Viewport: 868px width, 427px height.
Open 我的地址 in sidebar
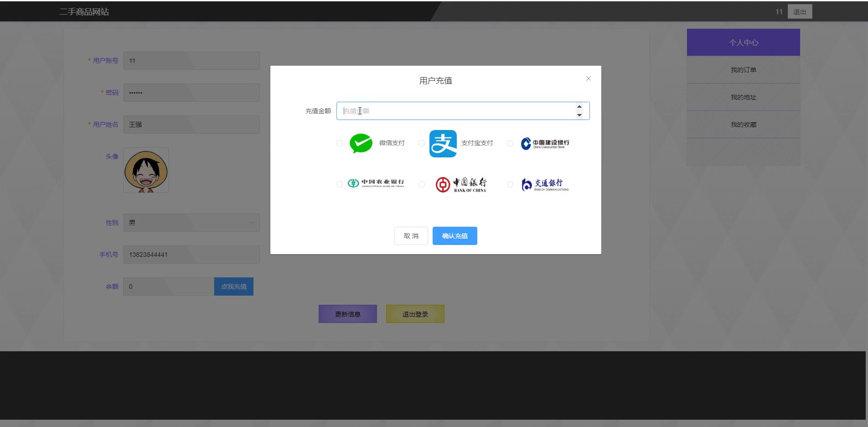(x=744, y=97)
